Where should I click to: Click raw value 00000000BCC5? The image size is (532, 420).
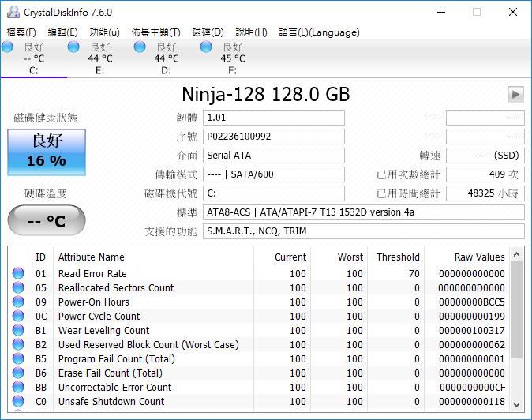(471, 302)
